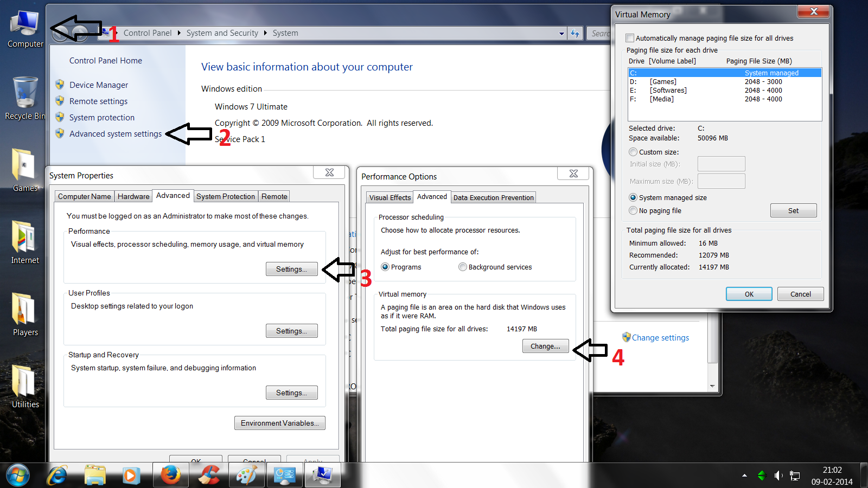868x488 pixels.
Task: Go to Control Panel Home
Action: (x=106, y=61)
